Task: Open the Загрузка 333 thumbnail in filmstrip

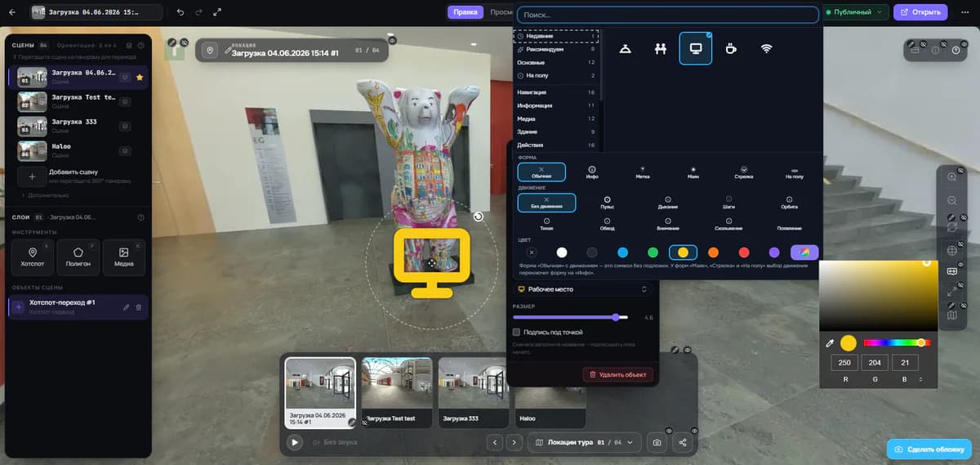Action: [474, 393]
